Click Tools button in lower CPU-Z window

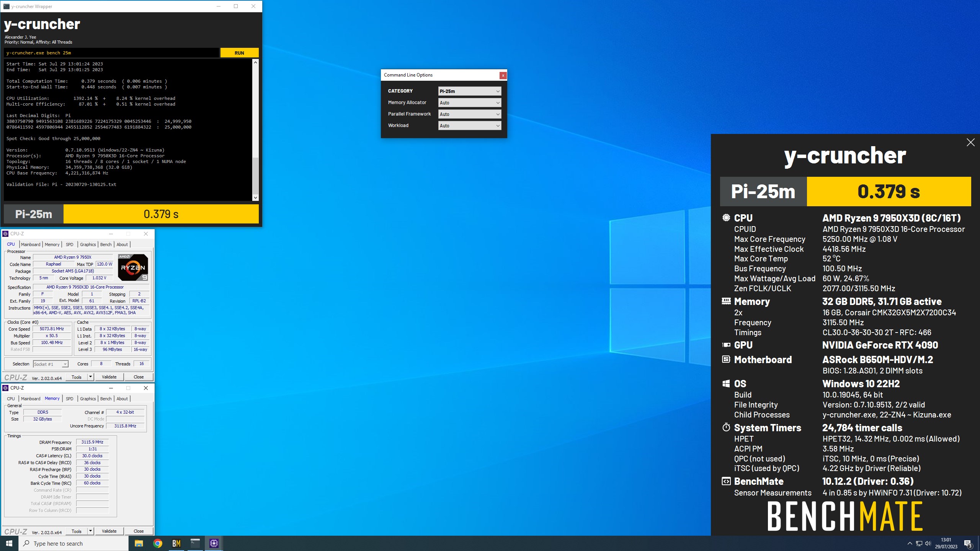point(77,531)
